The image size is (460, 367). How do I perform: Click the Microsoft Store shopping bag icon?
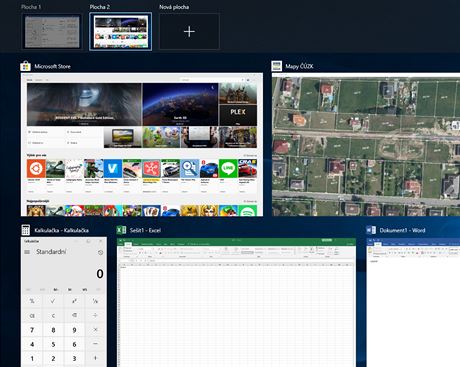point(25,66)
